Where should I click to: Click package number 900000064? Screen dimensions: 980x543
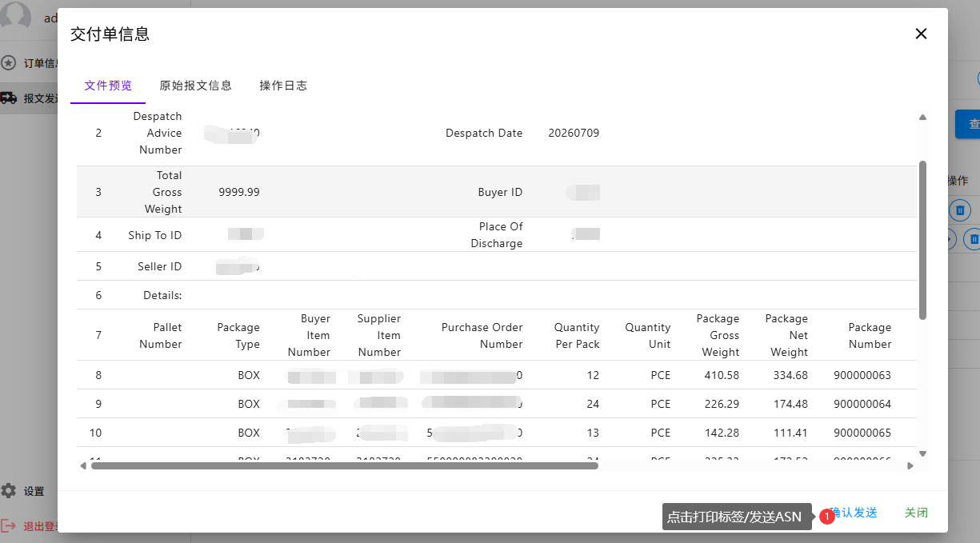click(862, 404)
